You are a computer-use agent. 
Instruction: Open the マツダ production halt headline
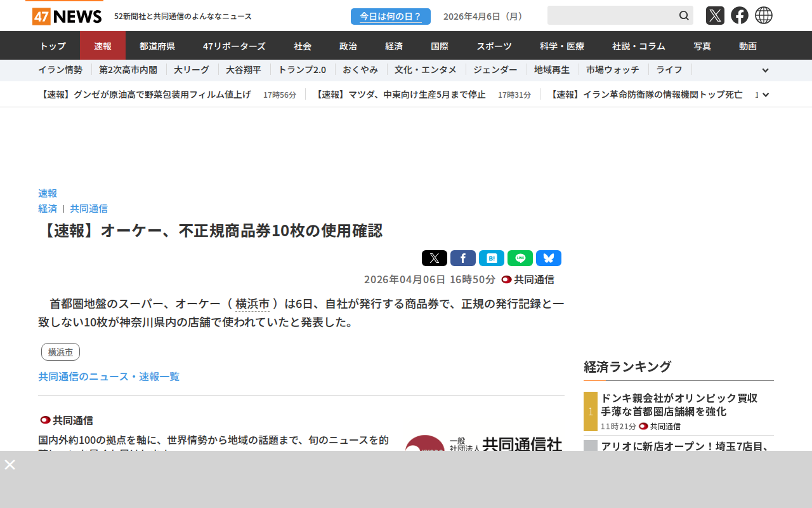(x=400, y=95)
